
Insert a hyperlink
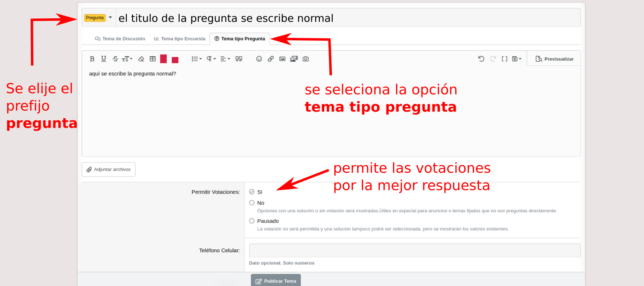[x=271, y=59]
